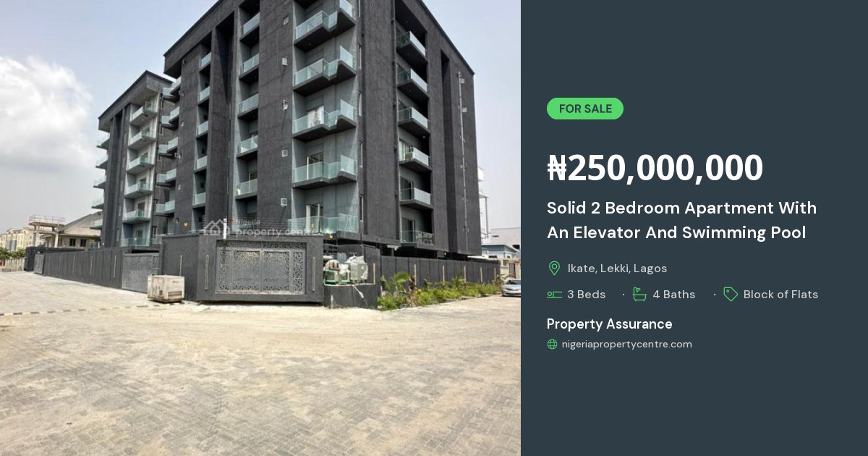Open the Solid 2 Bedroom Apartment title

pyautogui.click(x=681, y=220)
